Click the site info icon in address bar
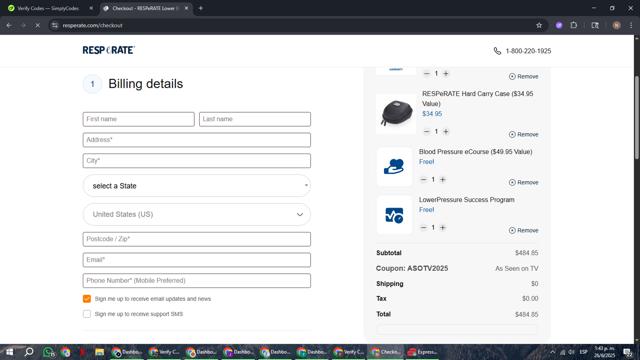This screenshot has width=640, height=360. tap(55, 25)
